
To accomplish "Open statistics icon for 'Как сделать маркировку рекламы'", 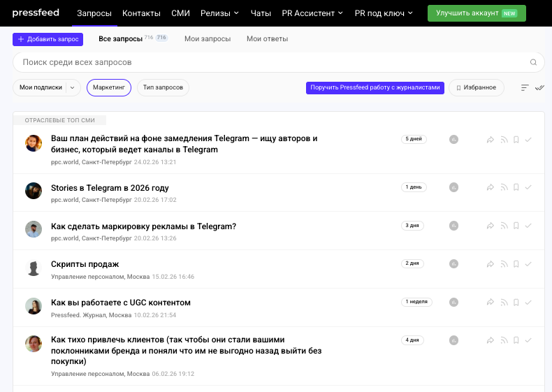I will pyautogui.click(x=453, y=226).
